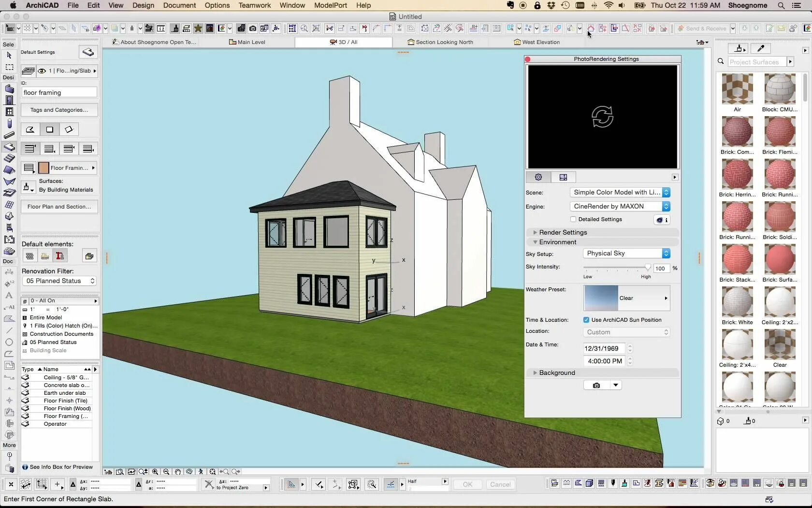Open slab Default Settings dialog icon
Screen dimensions: 812x508
point(88,52)
